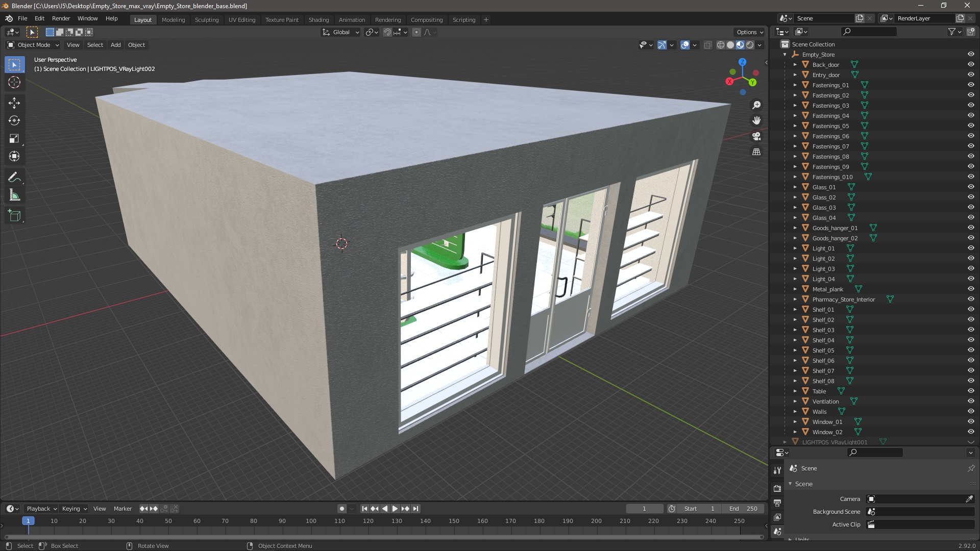The width and height of the screenshot is (980, 551).
Task: Click the outliner search field
Action: point(869,32)
